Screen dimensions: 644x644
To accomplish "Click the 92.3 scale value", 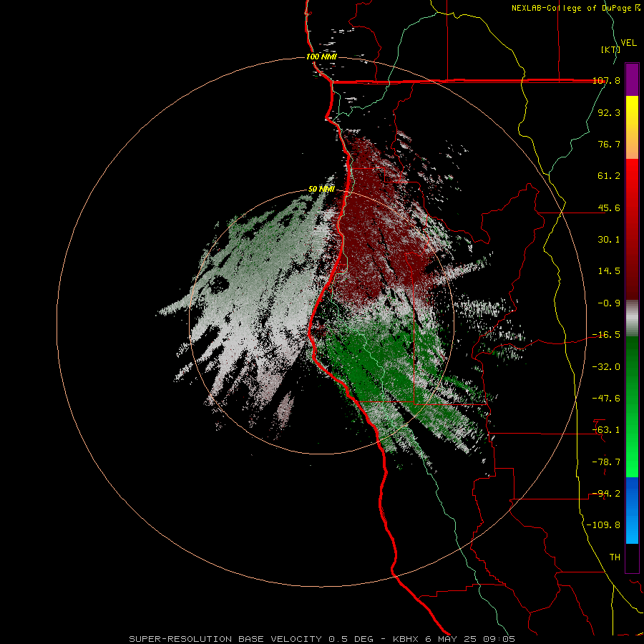I will pyautogui.click(x=609, y=112).
